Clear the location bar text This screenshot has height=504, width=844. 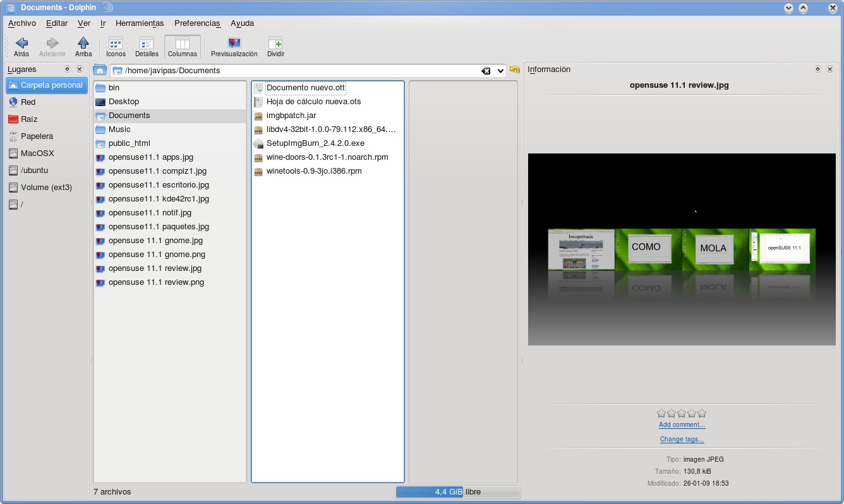486,71
